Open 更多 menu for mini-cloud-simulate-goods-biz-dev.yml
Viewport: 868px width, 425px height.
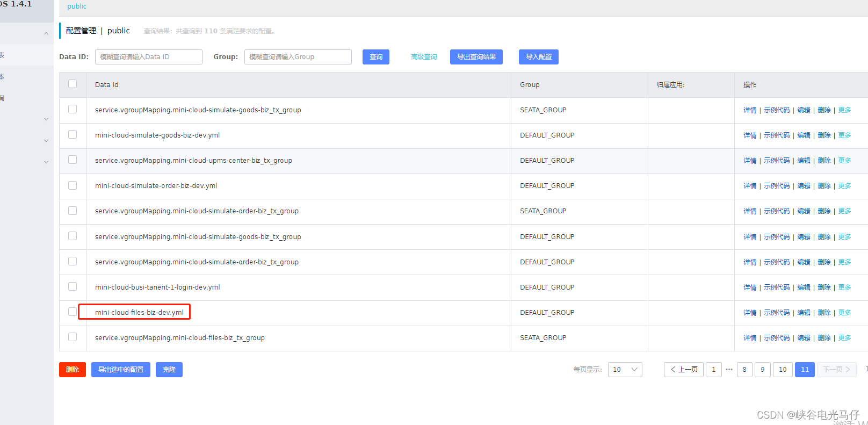pyautogui.click(x=845, y=135)
